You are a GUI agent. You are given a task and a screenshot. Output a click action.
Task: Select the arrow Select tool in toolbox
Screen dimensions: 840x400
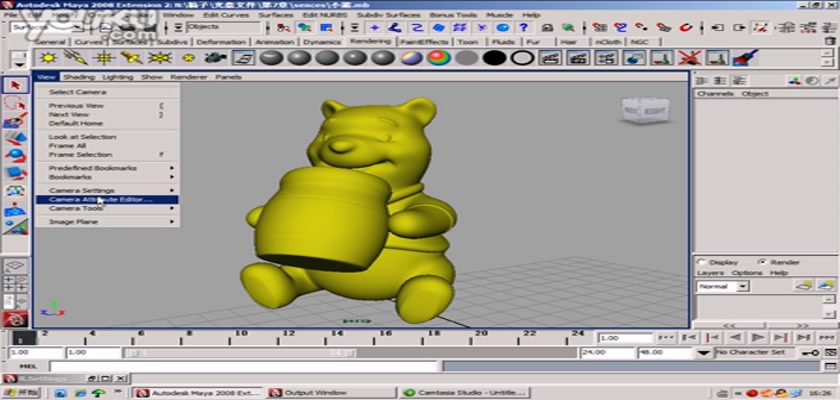[x=15, y=85]
